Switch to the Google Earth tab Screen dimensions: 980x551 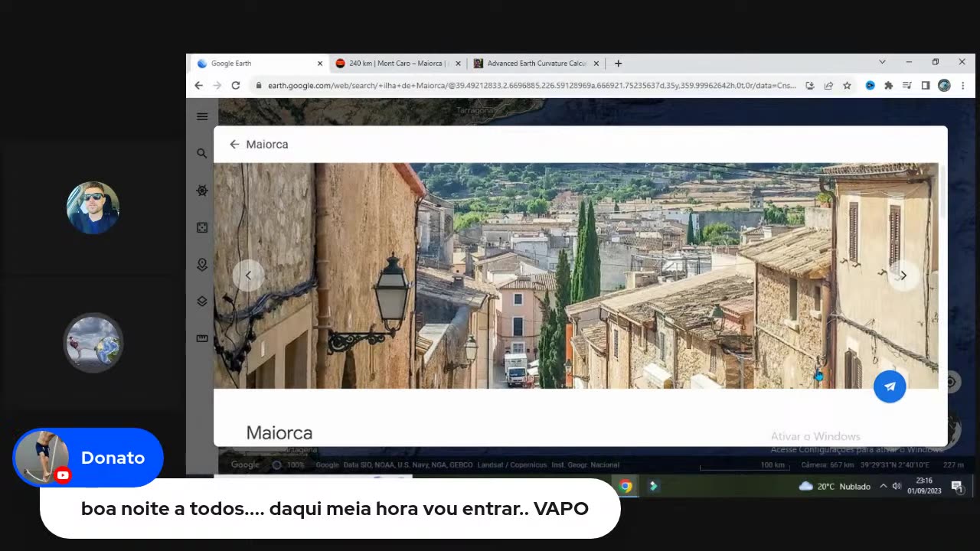click(259, 64)
